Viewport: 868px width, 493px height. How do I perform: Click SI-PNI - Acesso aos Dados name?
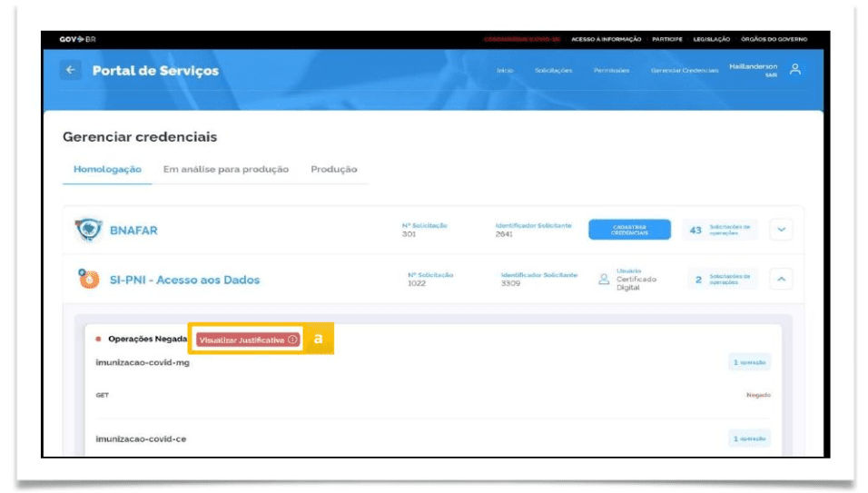pyautogui.click(x=184, y=280)
